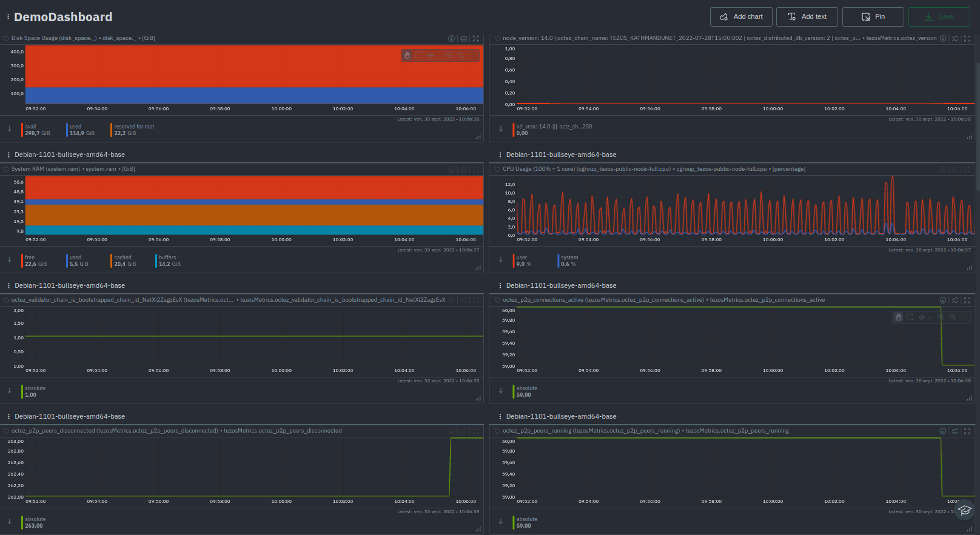This screenshot has width=980, height=535.
Task: Select highlight tool on Disk Space Usage chart
Action: click(430, 55)
